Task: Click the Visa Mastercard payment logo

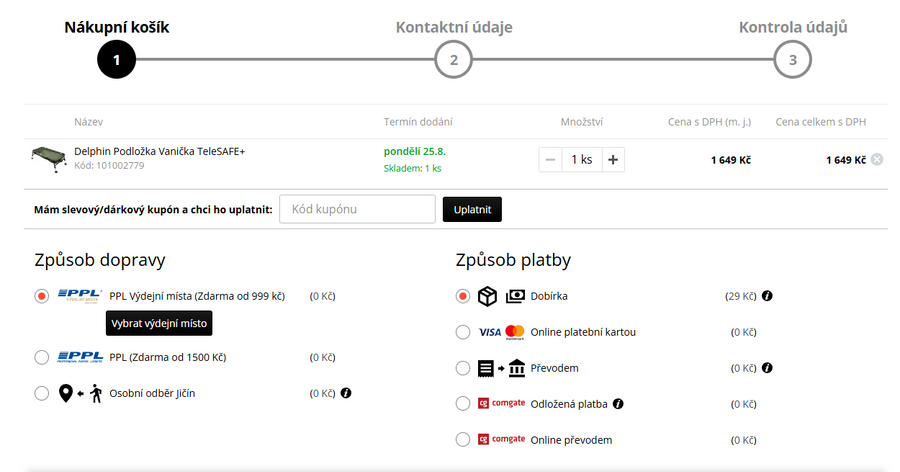Action: (501, 332)
